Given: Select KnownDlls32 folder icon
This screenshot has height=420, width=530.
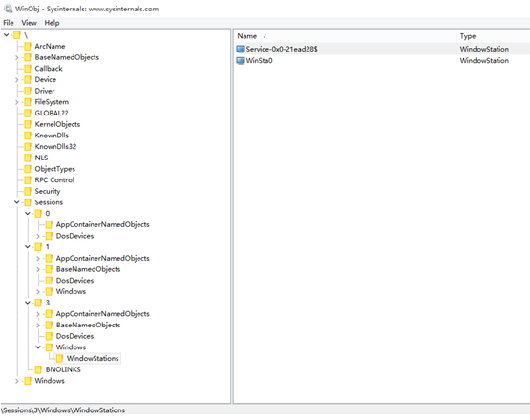Looking at the screenshot, I should 28,147.
